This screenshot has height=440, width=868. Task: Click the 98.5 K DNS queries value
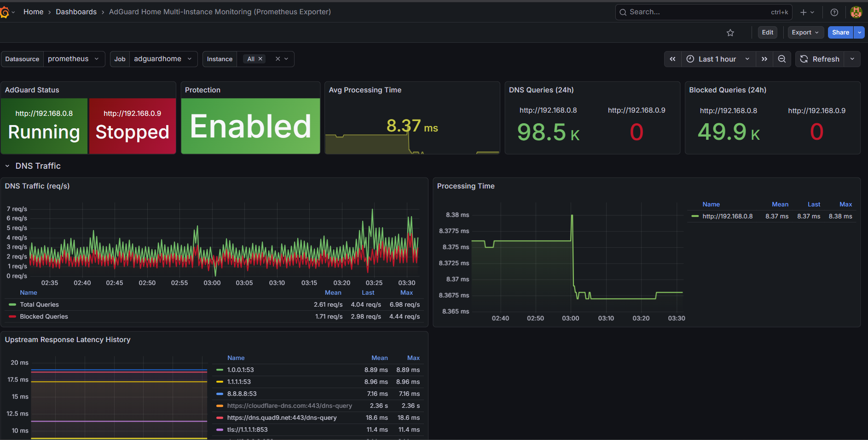coord(548,132)
